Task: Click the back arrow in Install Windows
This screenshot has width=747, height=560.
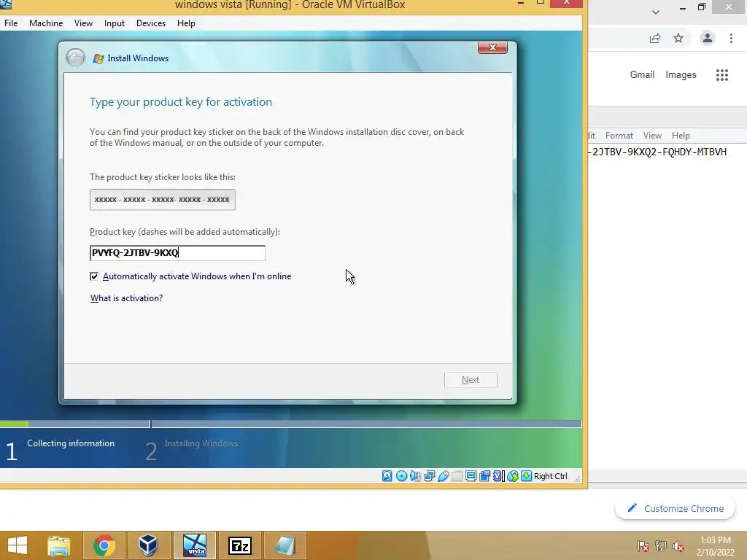Action: [75, 58]
